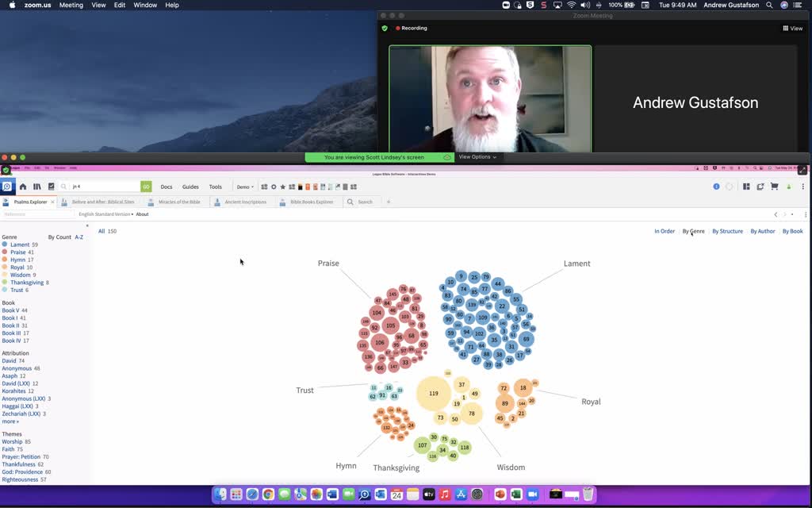This screenshot has width=812, height=508.
Task: Open the Library icon in the Logos toolbar
Action: tap(36, 187)
